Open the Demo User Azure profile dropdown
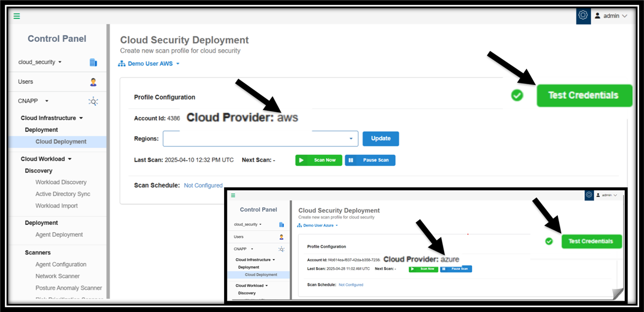 click(x=318, y=225)
